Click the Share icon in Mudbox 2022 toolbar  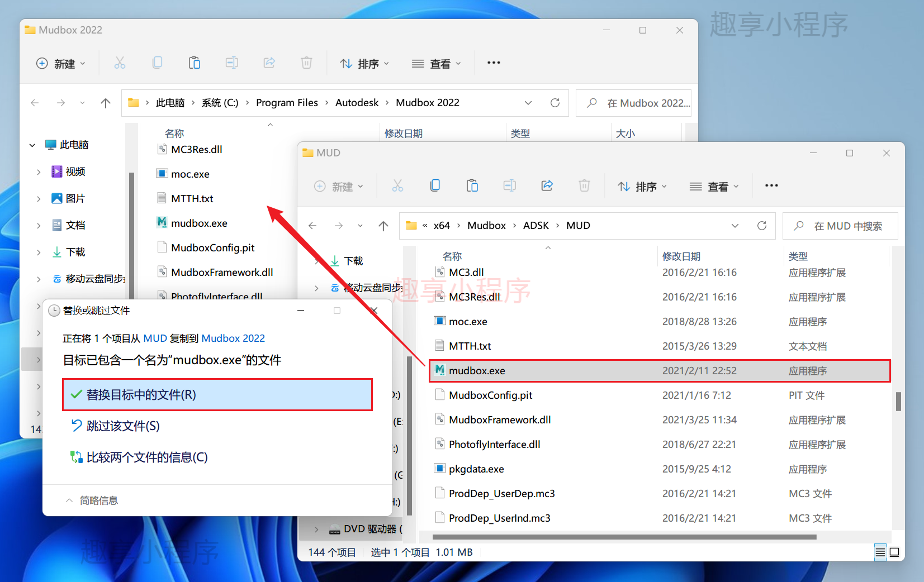click(x=269, y=63)
